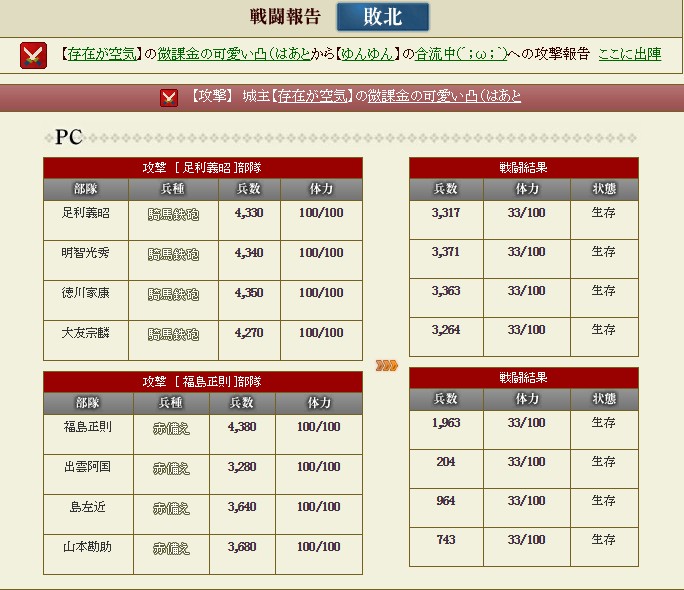The height and width of the screenshot is (590, 684).
Task: Click result troop count 3,363
Action: click(446, 291)
